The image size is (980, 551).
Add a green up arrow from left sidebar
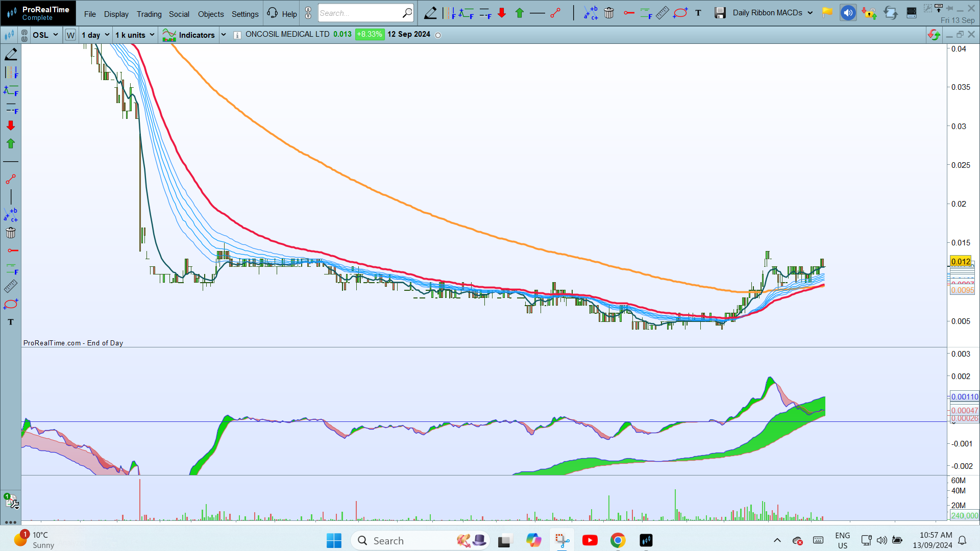point(11,143)
